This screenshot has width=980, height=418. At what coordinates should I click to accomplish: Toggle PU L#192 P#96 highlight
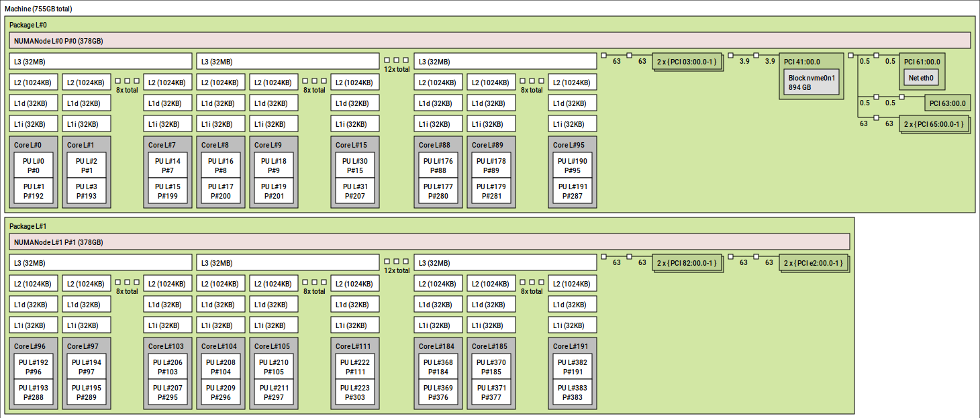(x=32, y=367)
